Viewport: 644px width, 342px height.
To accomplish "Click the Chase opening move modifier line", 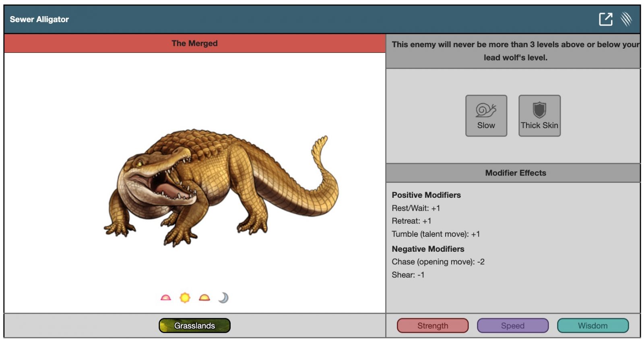I will pyautogui.click(x=438, y=262).
